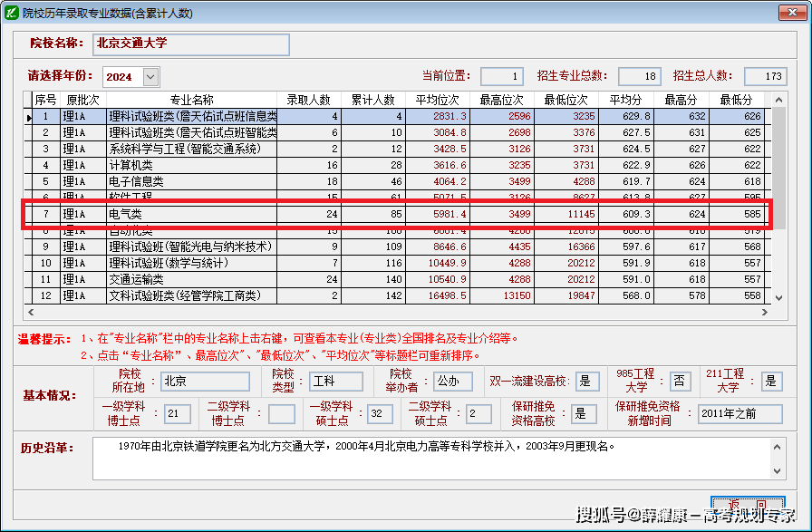The image size is (812, 532).
Task: Click the 院校所在地 field showing 北京
Action: pos(205,382)
